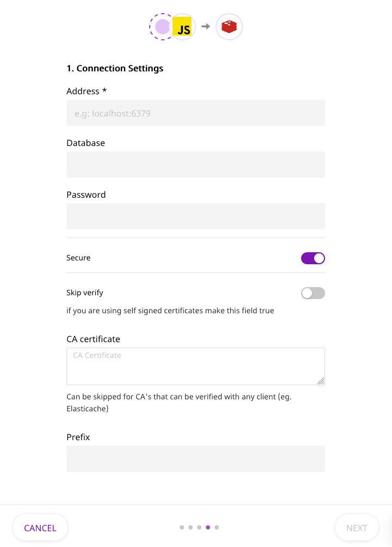Click the JavaScript source icon

coord(184,27)
